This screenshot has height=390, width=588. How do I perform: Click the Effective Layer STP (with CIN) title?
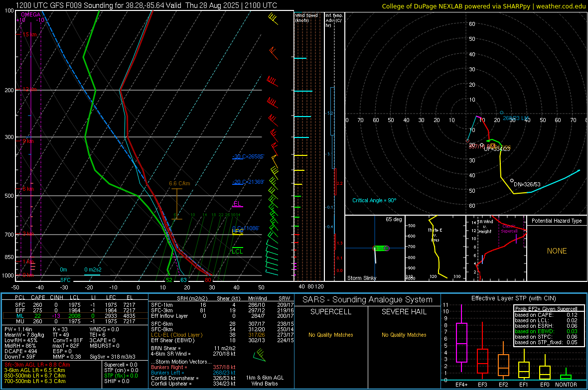pos(513,298)
